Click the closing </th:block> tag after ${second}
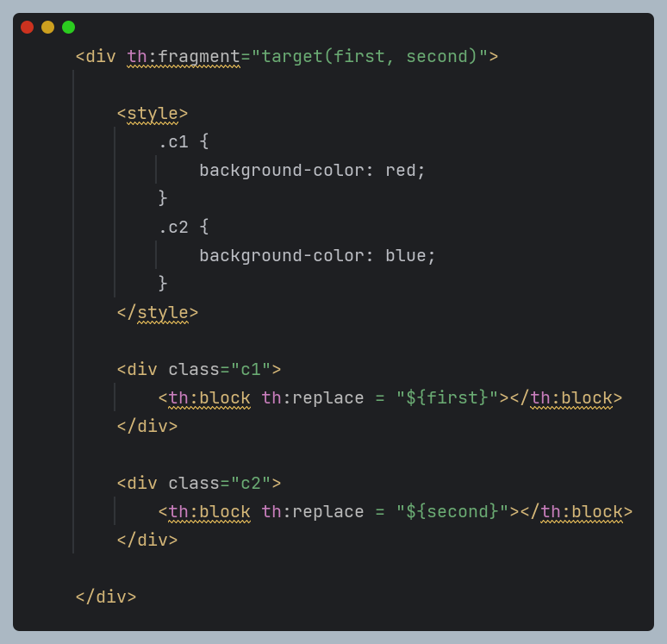 [x=577, y=511]
